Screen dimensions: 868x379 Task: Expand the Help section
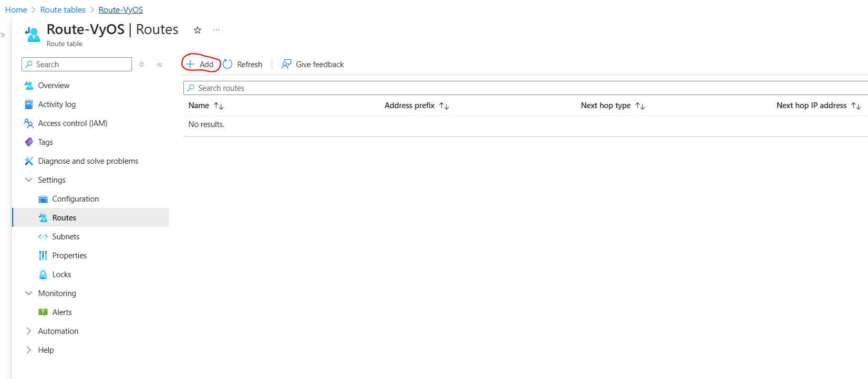[x=29, y=350]
